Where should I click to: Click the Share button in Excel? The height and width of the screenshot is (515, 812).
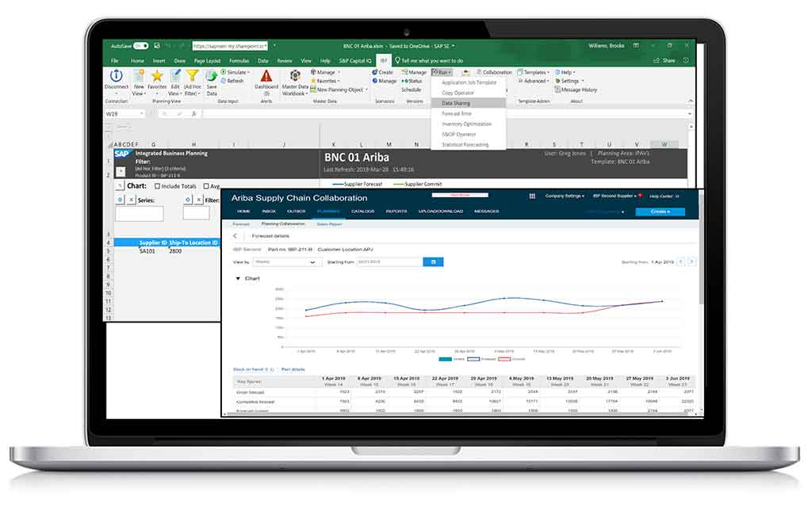click(x=665, y=60)
